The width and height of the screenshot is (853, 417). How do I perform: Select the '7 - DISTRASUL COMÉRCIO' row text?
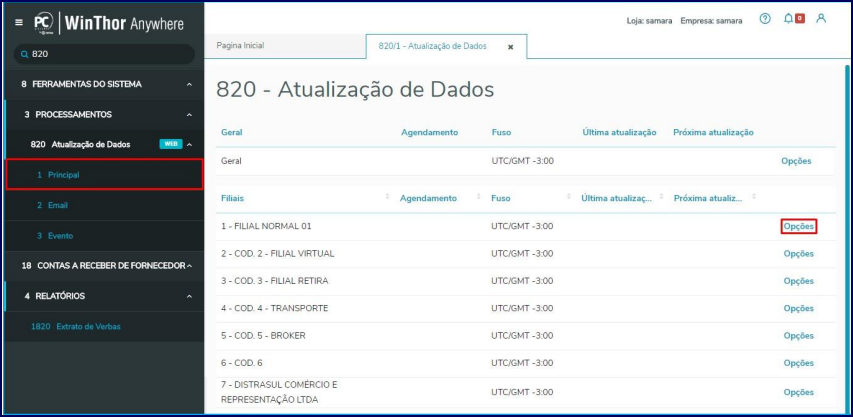coord(279,392)
